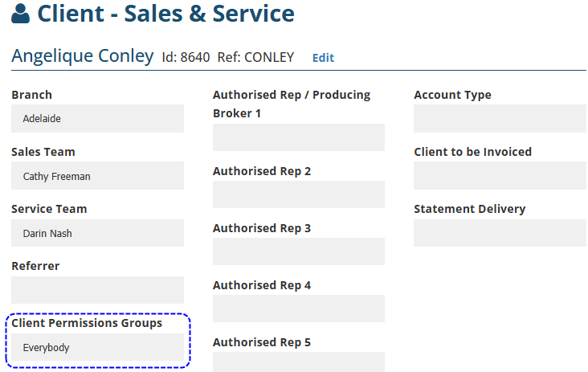Click the Service Team field Darin Nash
The image size is (588, 372).
(x=97, y=233)
